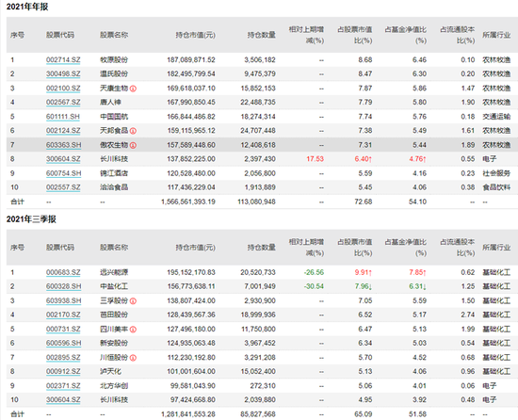Select stock name 唐人神

click(x=111, y=102)
